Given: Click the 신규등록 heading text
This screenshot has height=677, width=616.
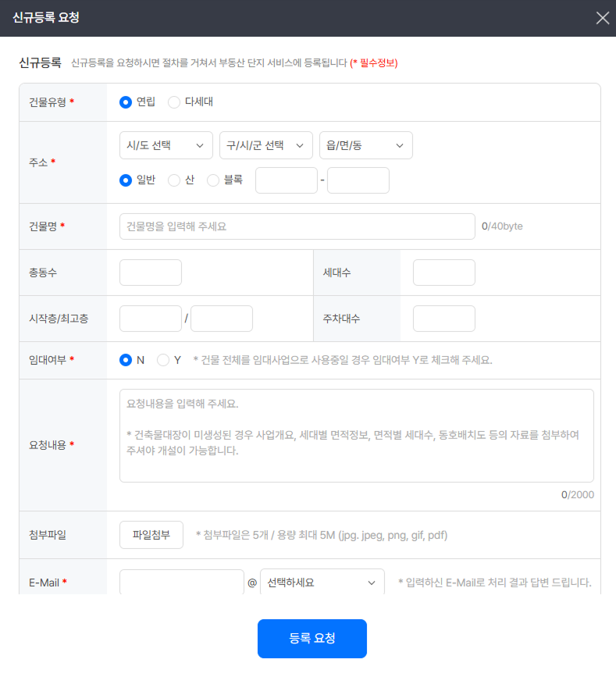Looking at the screenshot, I should 40,63.
